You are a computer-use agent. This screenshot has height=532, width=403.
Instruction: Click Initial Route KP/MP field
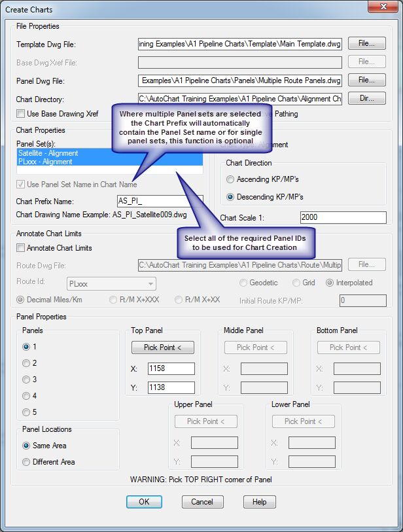point(363,300)
